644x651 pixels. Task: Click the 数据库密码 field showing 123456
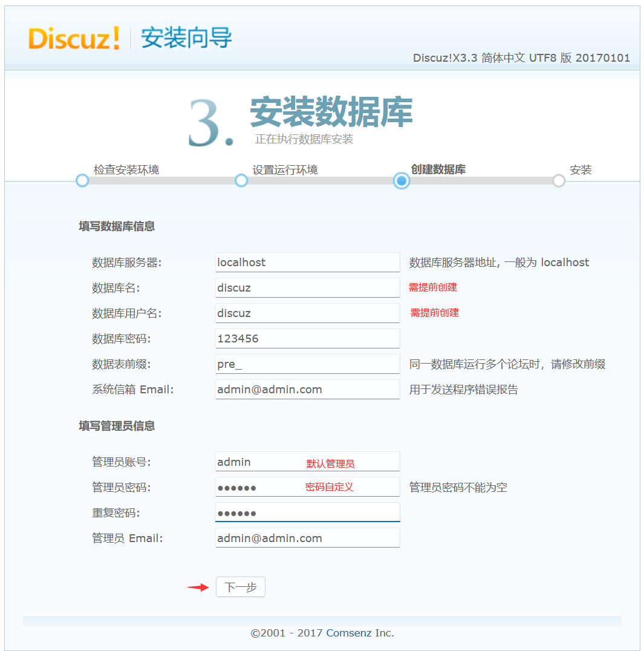coord(307,338)
